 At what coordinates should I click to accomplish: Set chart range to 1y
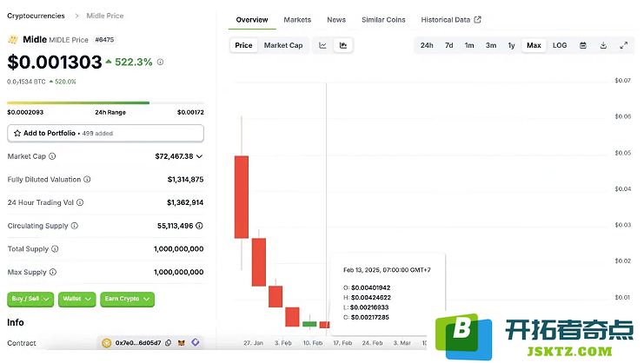coord(511,45)
